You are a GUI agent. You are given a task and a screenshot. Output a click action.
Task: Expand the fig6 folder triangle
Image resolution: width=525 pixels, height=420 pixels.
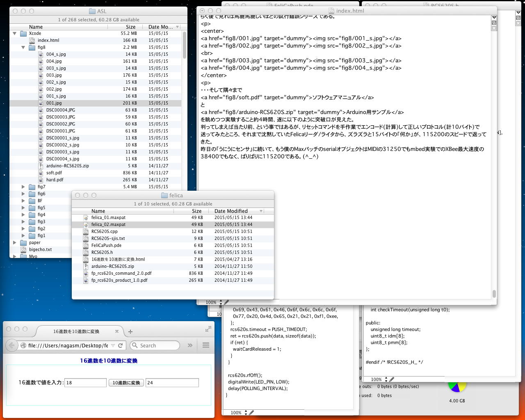tap(23, 194)
